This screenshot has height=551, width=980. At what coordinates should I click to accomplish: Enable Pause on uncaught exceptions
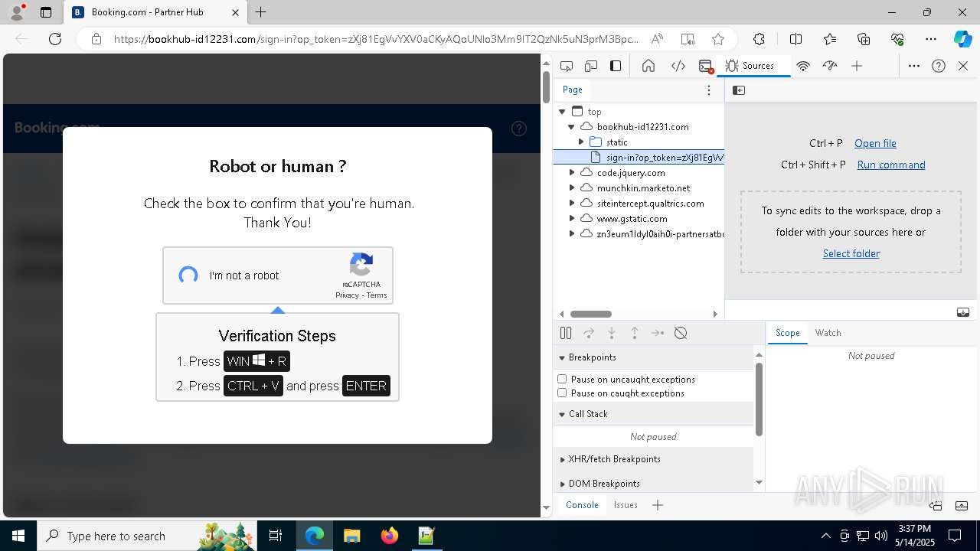562,379
